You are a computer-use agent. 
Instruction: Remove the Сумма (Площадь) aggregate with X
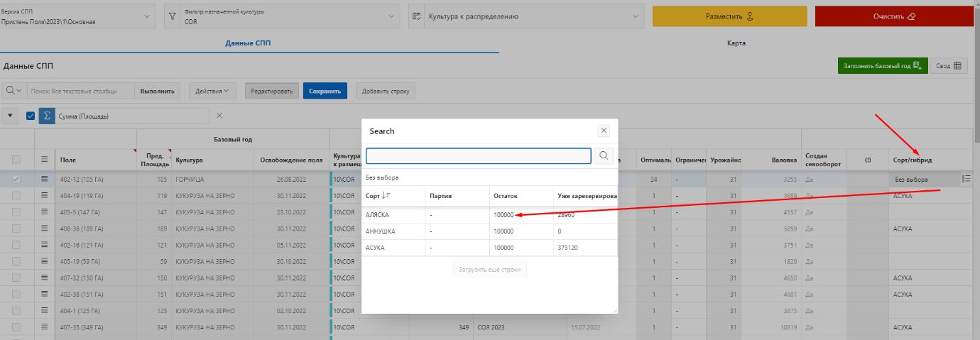[219, 116]
